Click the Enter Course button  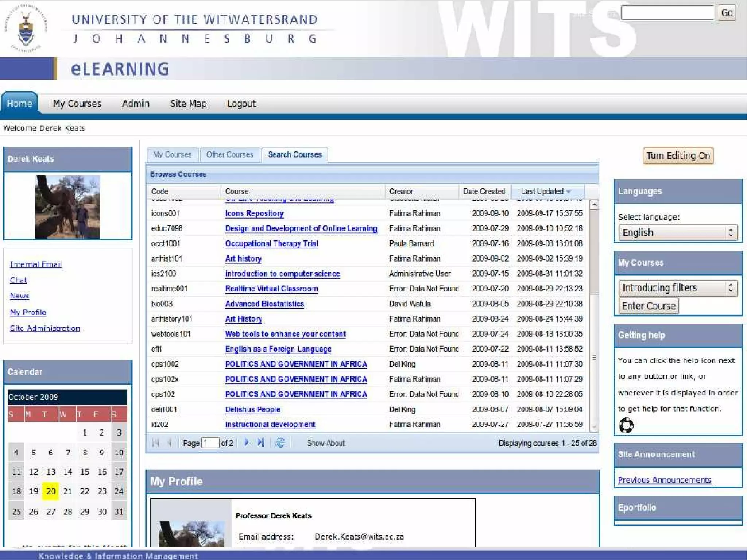[x=649, y=306]
